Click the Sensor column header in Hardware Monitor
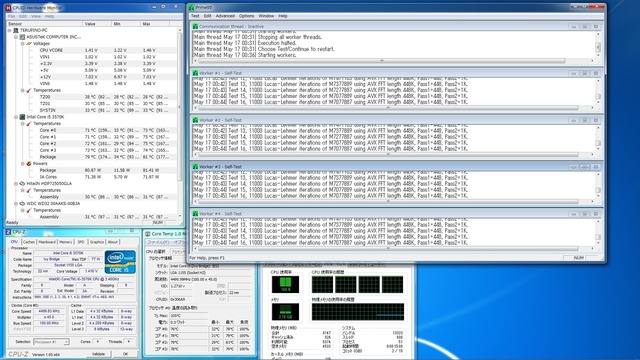 [x=44, y=24]
